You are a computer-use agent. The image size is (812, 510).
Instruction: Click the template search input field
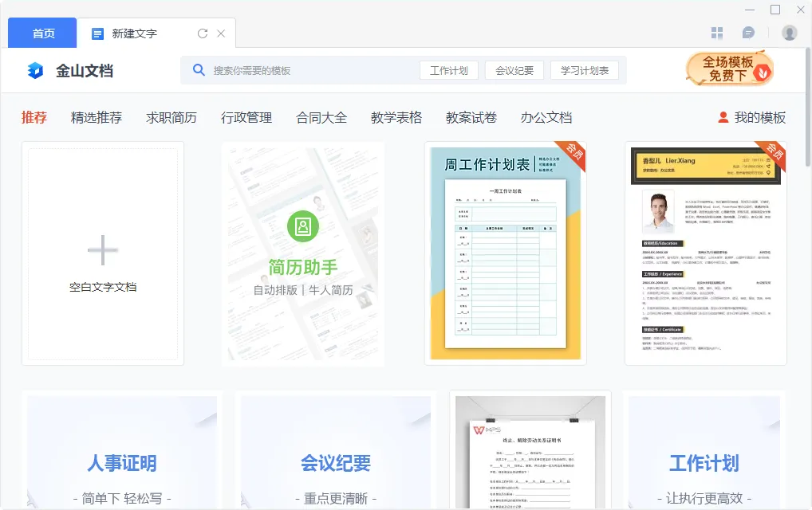(311, 70)
